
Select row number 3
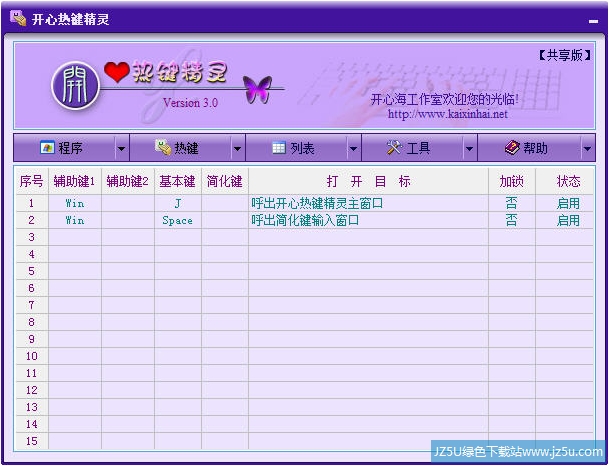point(31,237)
